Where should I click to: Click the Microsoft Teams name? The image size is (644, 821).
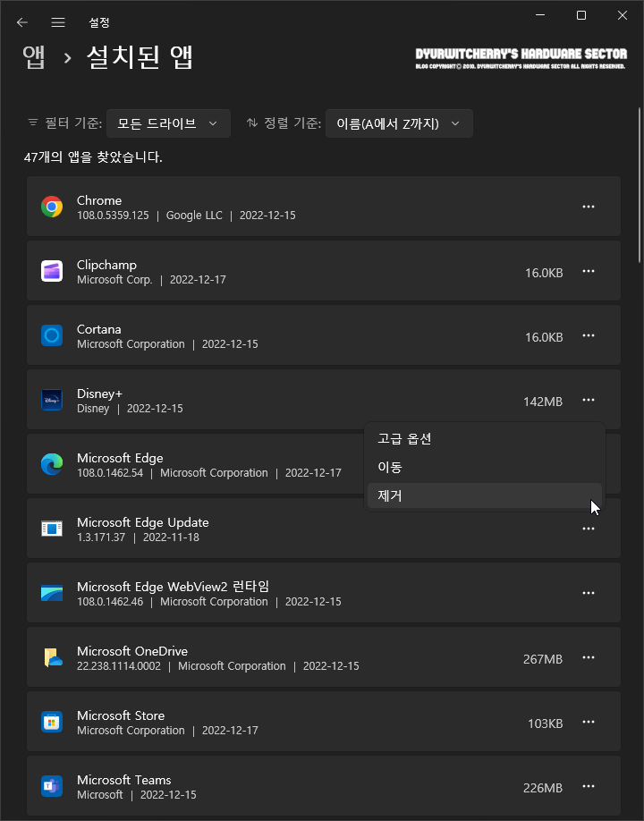tap(124, 780)
